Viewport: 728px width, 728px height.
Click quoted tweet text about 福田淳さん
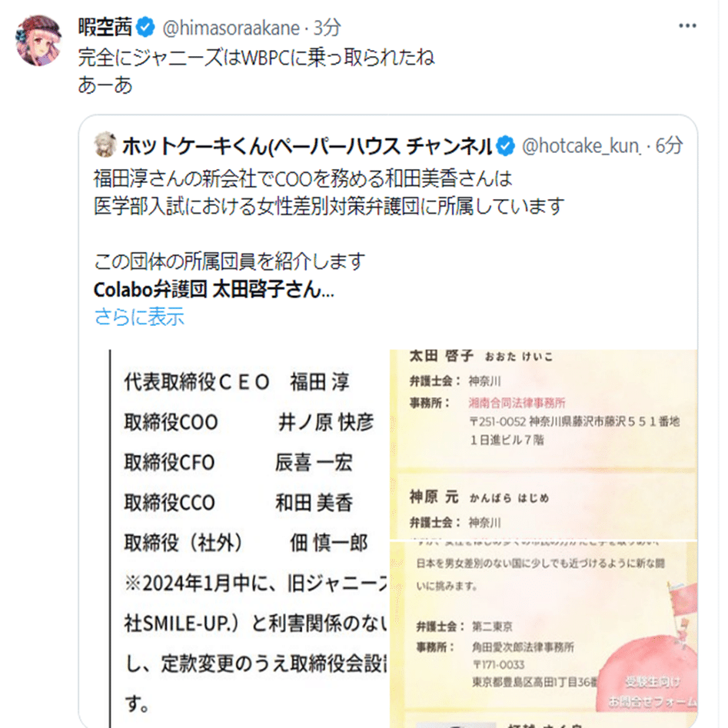[329, 192]
